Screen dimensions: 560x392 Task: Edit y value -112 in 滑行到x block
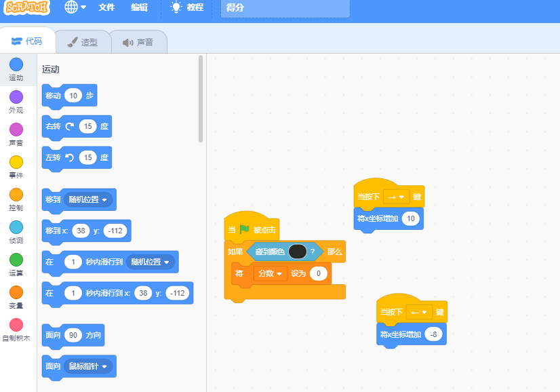[x=178, y=293]
